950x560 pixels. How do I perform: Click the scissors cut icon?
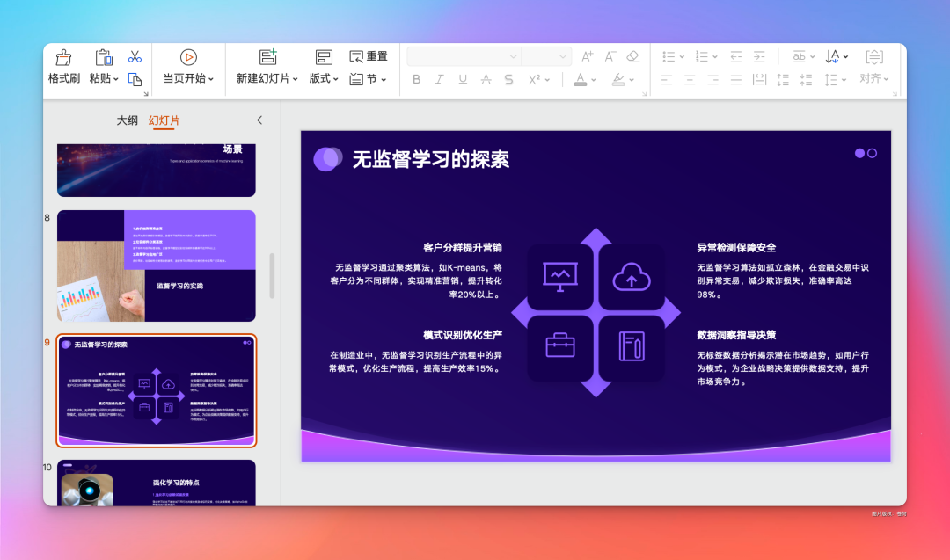[135, 57]
